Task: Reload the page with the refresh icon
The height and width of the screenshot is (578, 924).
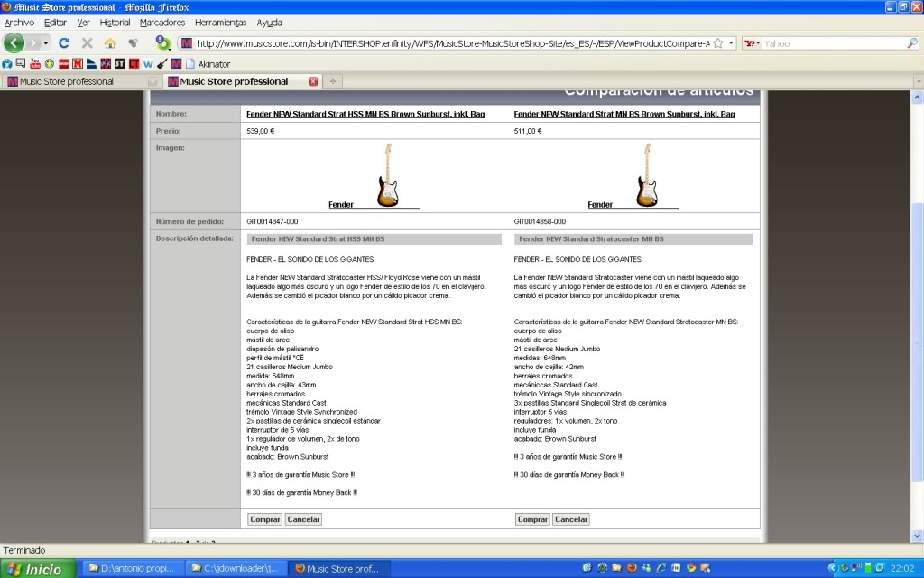Action: (x=64, y=43)
